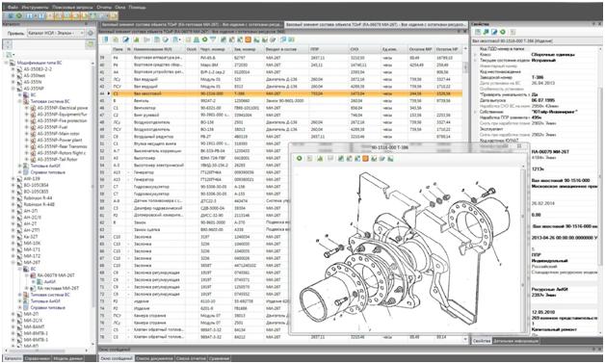Switch to the Список документов tab
The width and height of the screenshot is (605, 364).
154,358
